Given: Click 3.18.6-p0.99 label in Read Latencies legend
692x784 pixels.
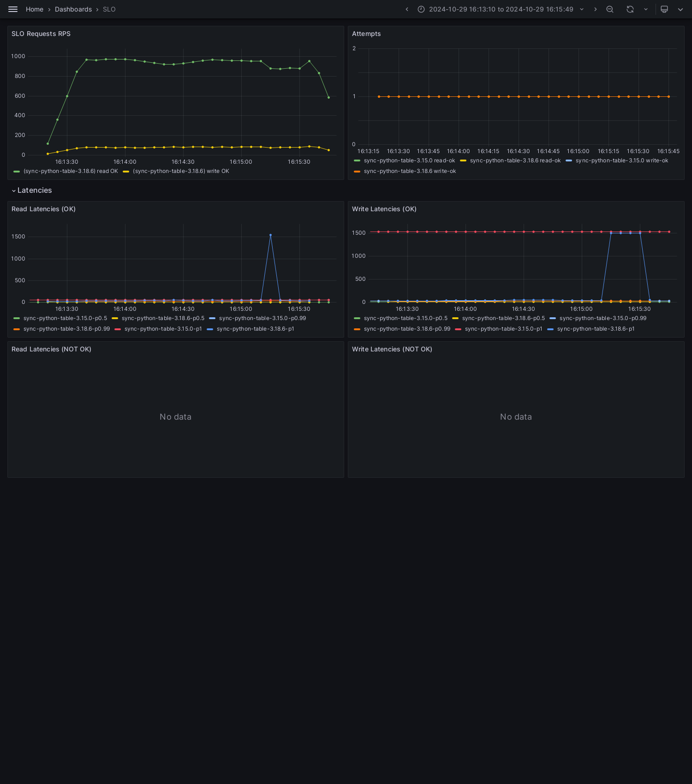Looking at the screenshot, I should coord(66,329).
